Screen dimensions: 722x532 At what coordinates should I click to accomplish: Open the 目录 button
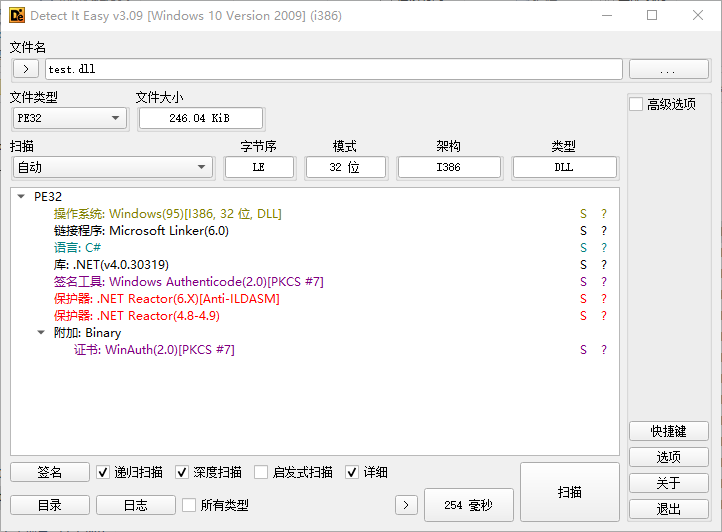click(x=50, y=505)
